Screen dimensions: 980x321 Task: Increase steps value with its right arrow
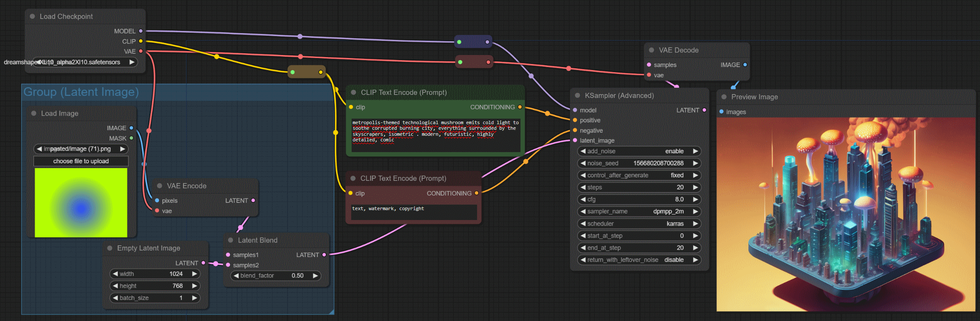(695, 187)
